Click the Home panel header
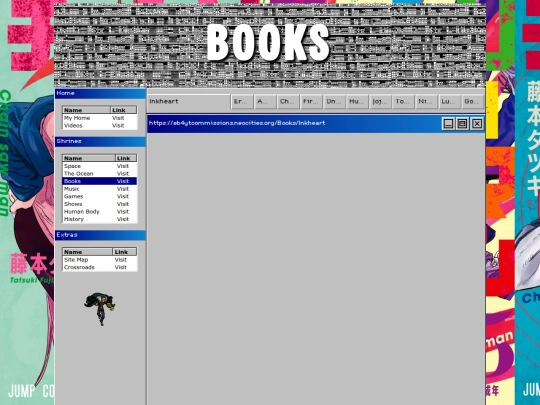540x405 pixels. tap(100, 93)
